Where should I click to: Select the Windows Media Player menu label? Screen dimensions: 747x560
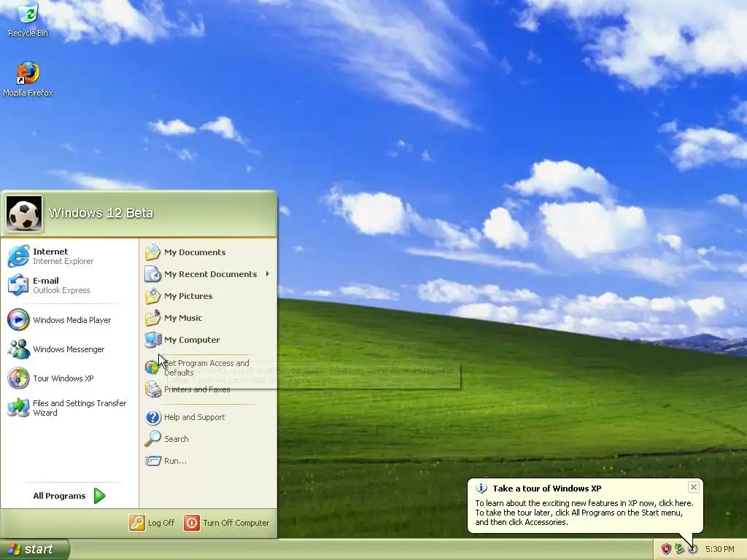pyautogui.click(x=72, y=320)
